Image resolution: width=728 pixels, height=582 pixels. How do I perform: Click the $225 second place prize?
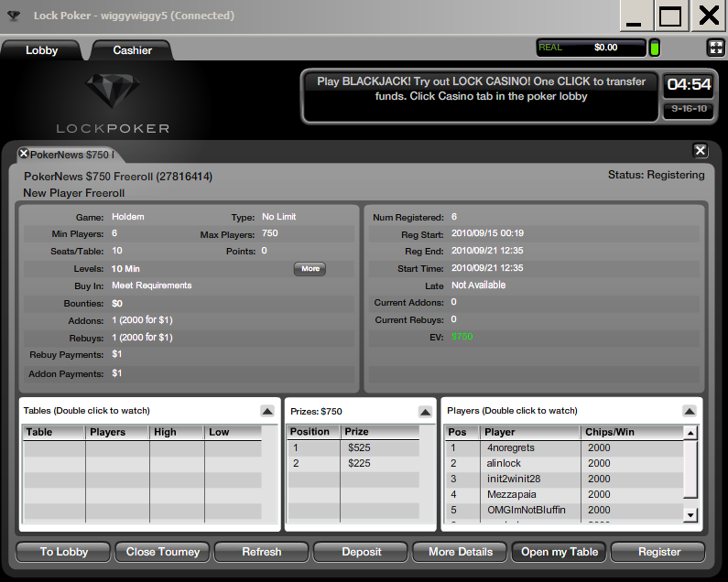point(359,463)
